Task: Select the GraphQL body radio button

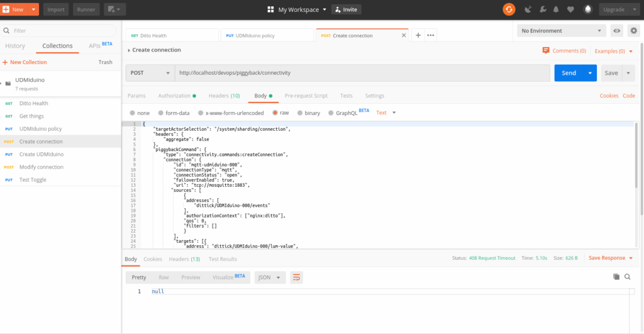Action: [x=331, y=113]
